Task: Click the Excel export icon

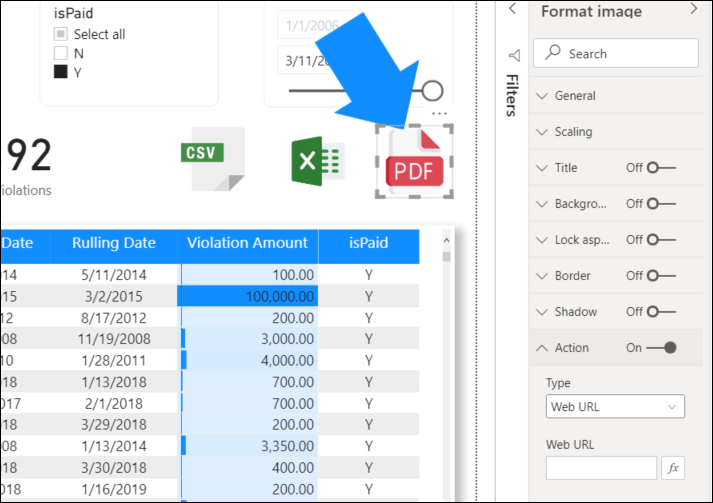Action: [317, 160]
